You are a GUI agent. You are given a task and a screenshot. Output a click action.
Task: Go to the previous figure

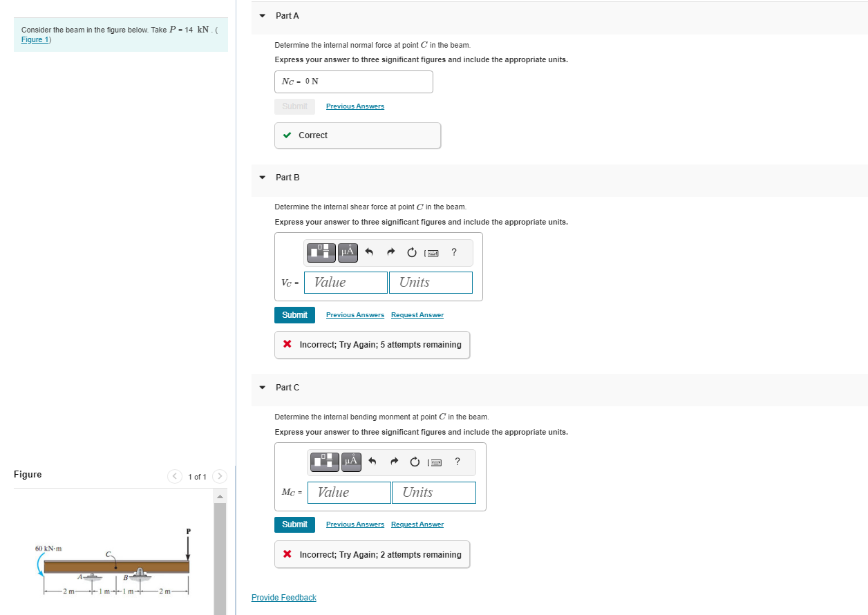(176, 476)
